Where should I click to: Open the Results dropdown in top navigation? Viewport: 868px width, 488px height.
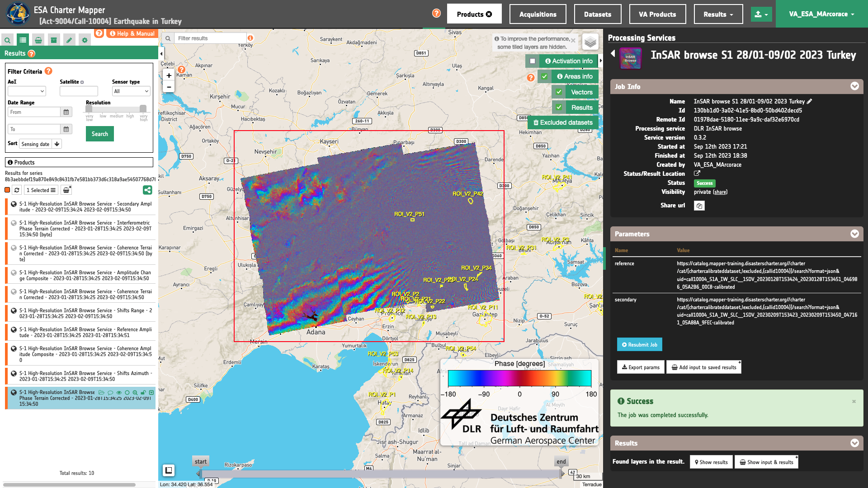718,14
